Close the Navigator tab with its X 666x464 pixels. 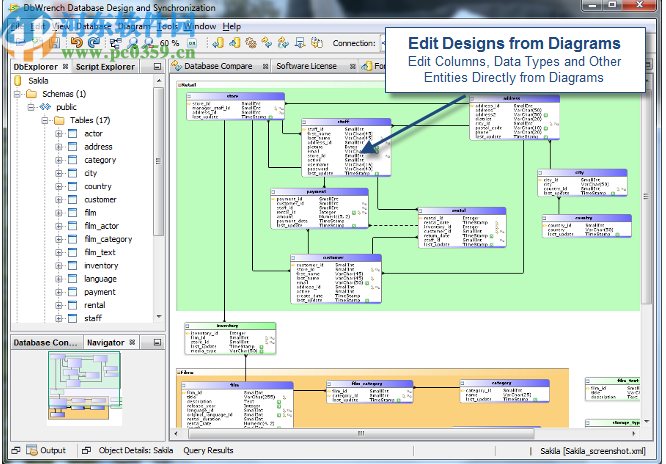pyautogui.click(x=132, y=343)
